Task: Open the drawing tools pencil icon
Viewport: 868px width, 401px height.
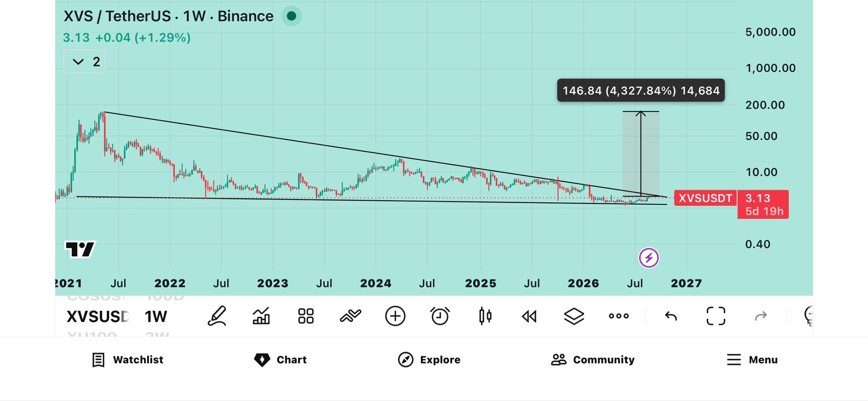Action: pos(217,316)
